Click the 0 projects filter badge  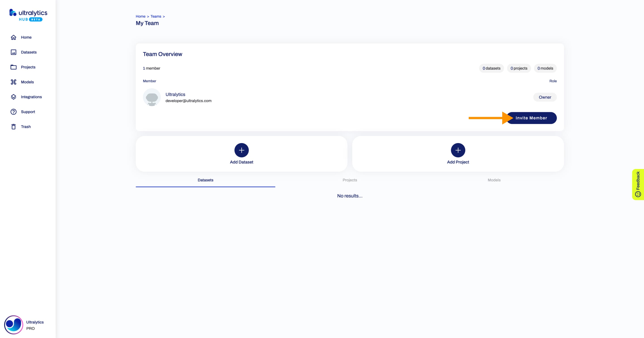point(519,68)
